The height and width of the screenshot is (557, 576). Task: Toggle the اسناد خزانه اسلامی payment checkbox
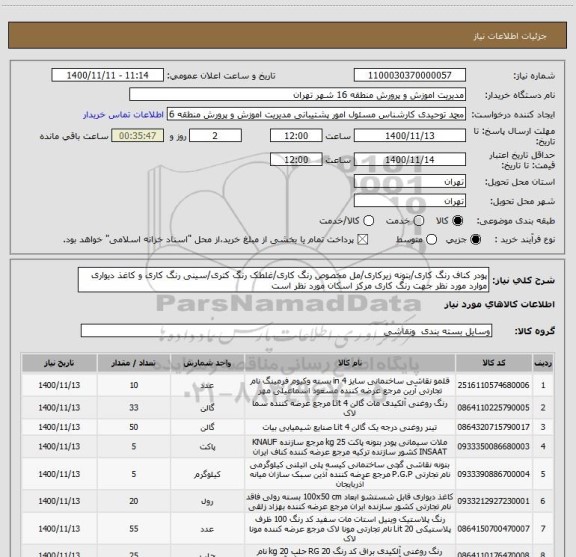click(363, 240)
